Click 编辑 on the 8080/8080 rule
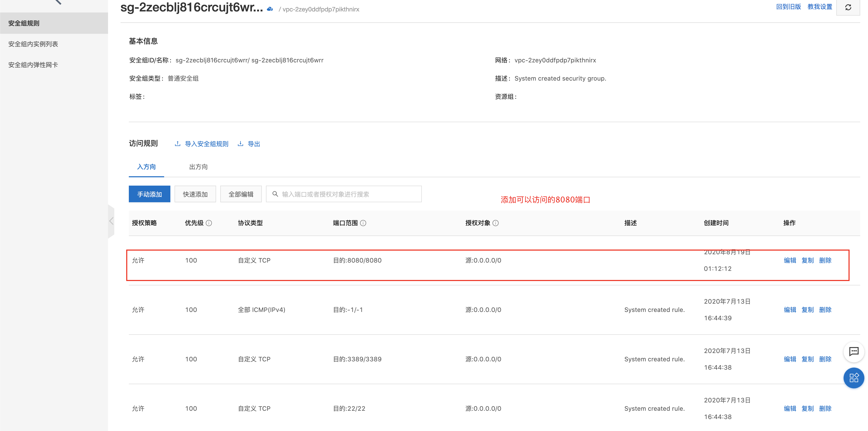 click(x=790, y=260)
